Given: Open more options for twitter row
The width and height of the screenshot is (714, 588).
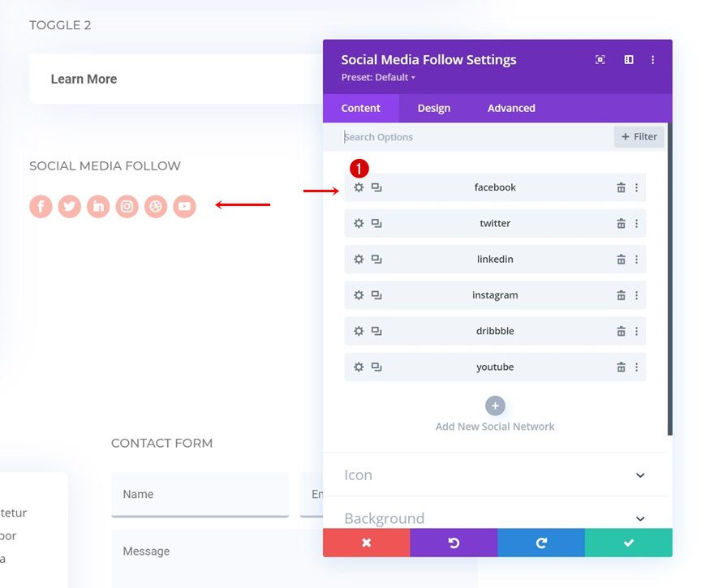Looking at the screenshot, I should [637, 224].
